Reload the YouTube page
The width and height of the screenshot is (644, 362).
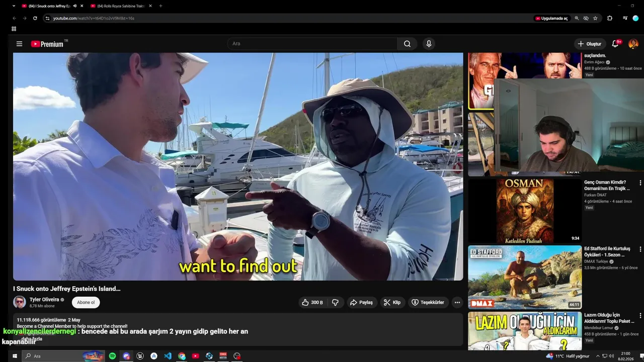[x=35, y=18]
